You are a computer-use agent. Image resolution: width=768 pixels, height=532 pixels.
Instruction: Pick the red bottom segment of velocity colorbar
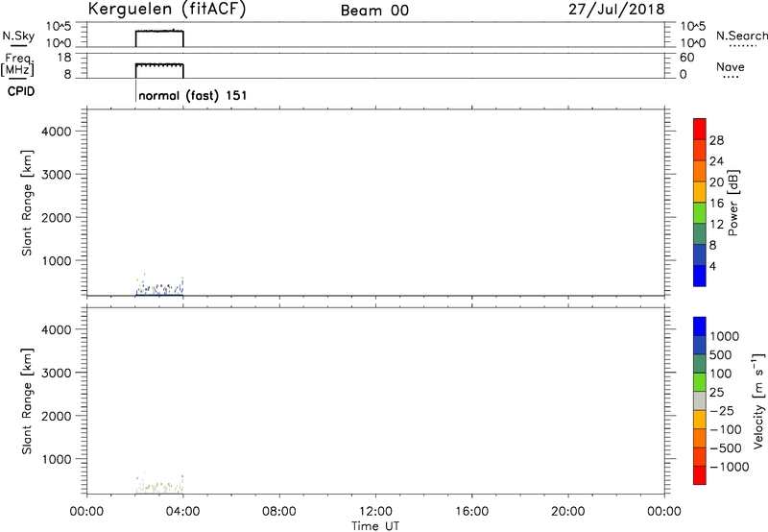(x=700, y=475)
